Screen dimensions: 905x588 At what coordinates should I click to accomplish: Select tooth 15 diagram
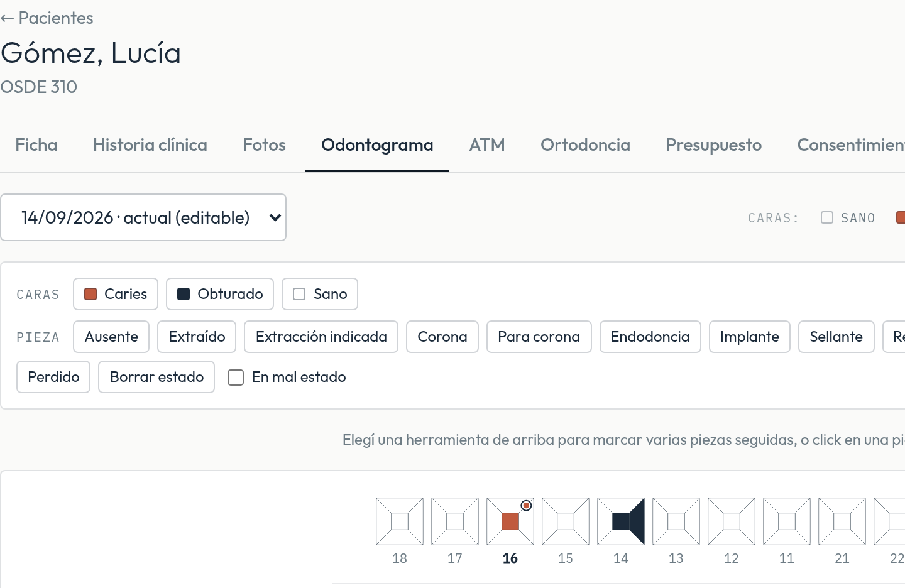click(566, 521)
